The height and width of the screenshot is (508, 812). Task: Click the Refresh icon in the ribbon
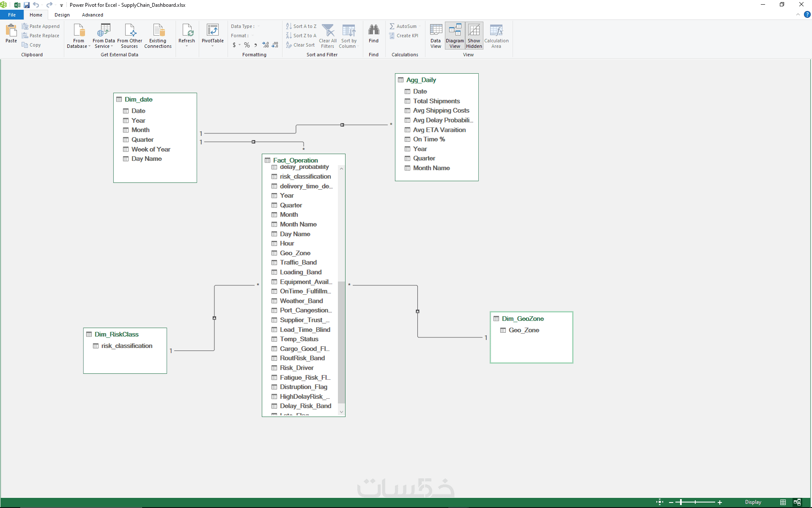(187, 31)
